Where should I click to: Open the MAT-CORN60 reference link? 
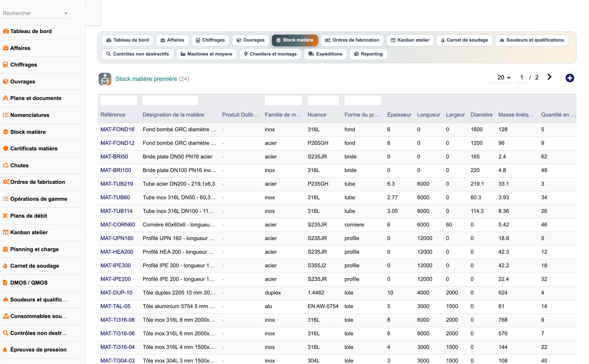(x=118, y=225)
